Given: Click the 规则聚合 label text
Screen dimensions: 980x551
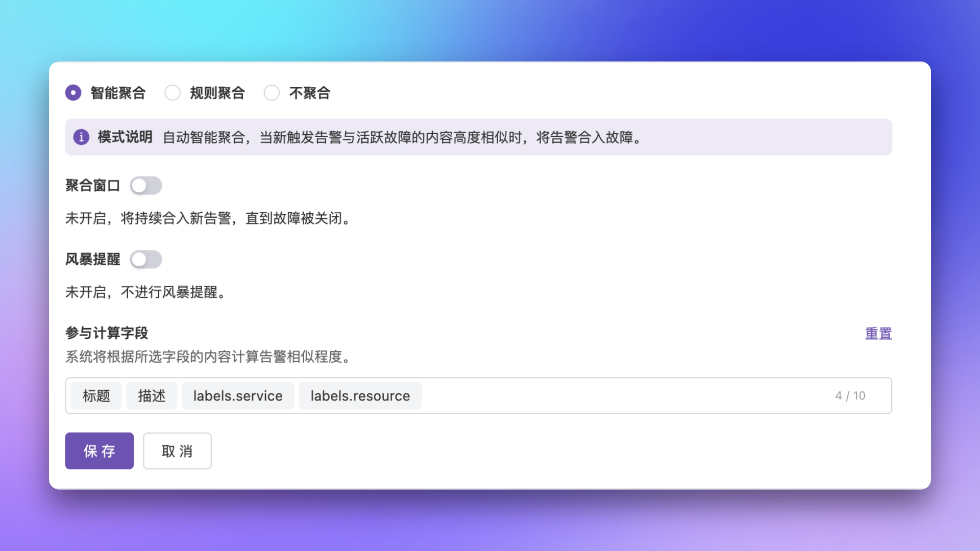Looking at the screenshot, I should pos(217,93).
